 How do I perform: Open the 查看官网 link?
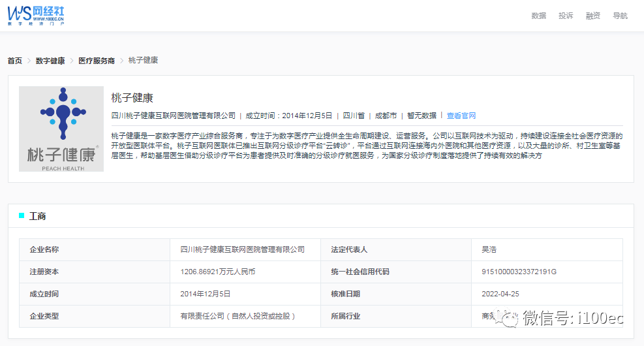[x=461, y=116]
